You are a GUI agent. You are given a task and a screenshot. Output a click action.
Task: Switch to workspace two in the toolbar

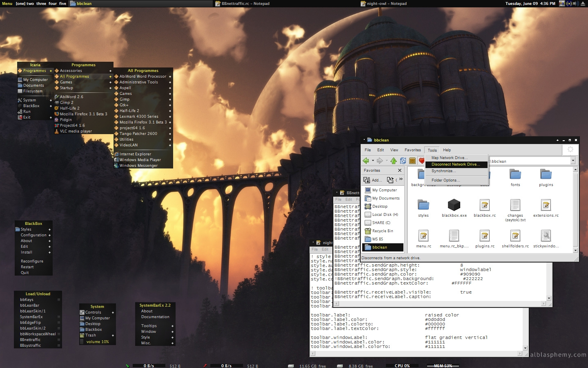tap(30, 4)
